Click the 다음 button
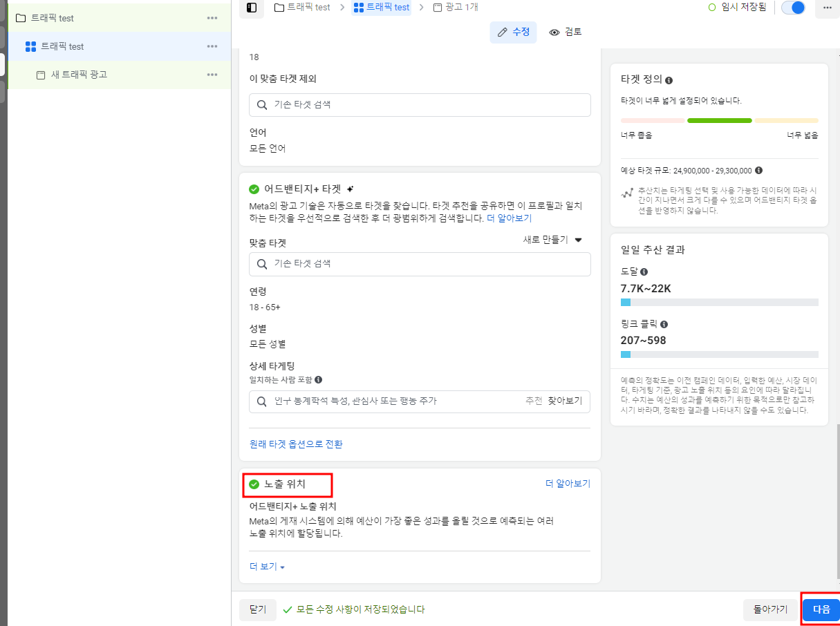The height and width of the screenshot is (626, 840). click(x=821, y=609)
